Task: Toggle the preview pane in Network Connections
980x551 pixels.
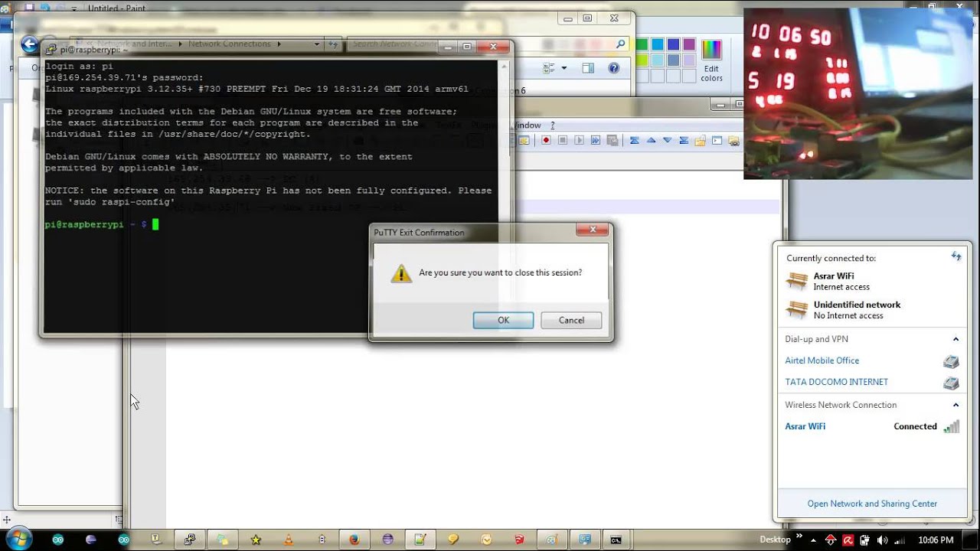Action: click(x=588, y=68)
